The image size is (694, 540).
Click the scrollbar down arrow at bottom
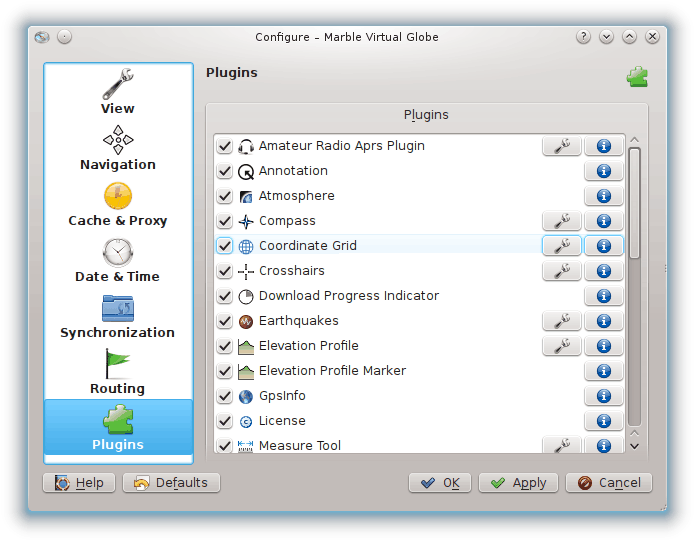pos(634,446)
